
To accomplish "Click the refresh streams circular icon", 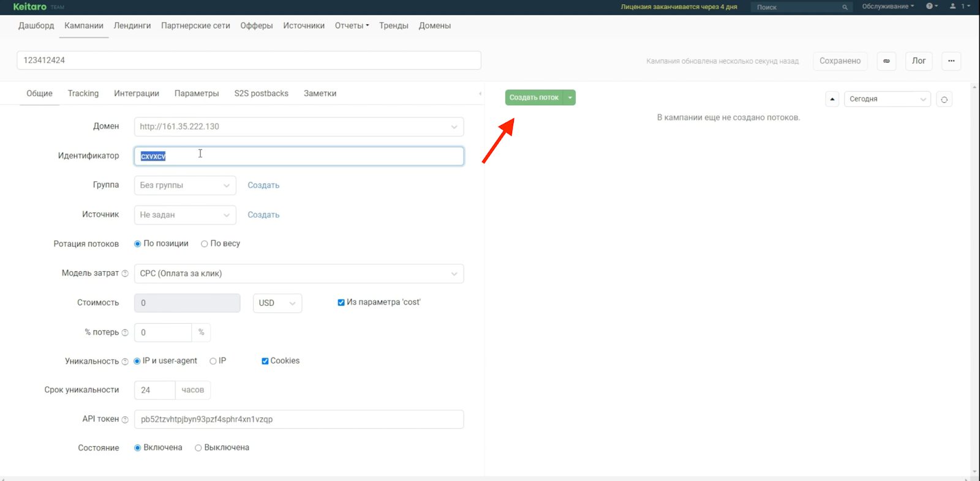I will click(x=944, y=99).
